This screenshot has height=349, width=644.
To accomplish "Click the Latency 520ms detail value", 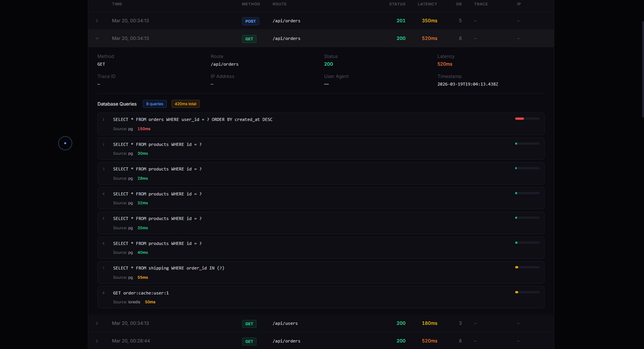I will [x=445, y=64].
